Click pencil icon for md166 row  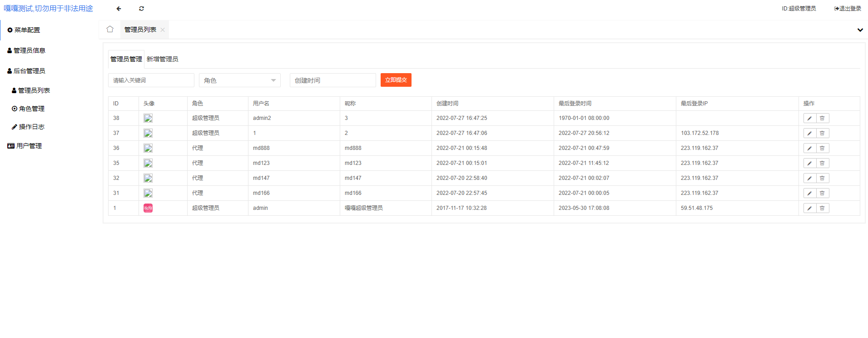[x=809, y=194]
